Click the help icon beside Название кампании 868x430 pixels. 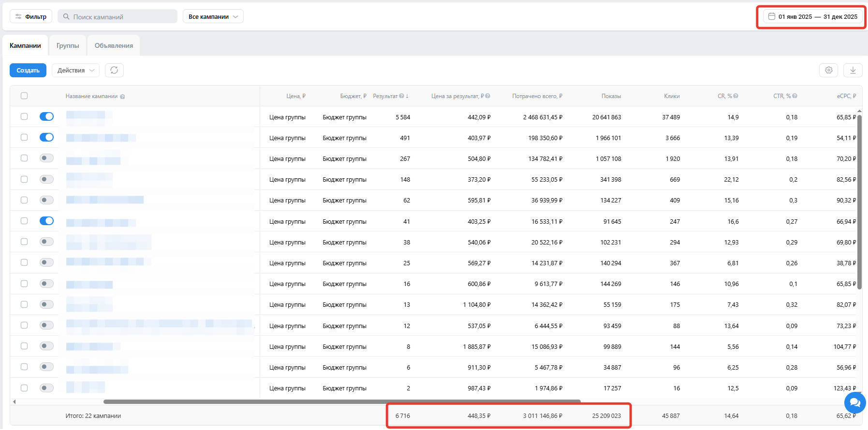pos(122,97)
